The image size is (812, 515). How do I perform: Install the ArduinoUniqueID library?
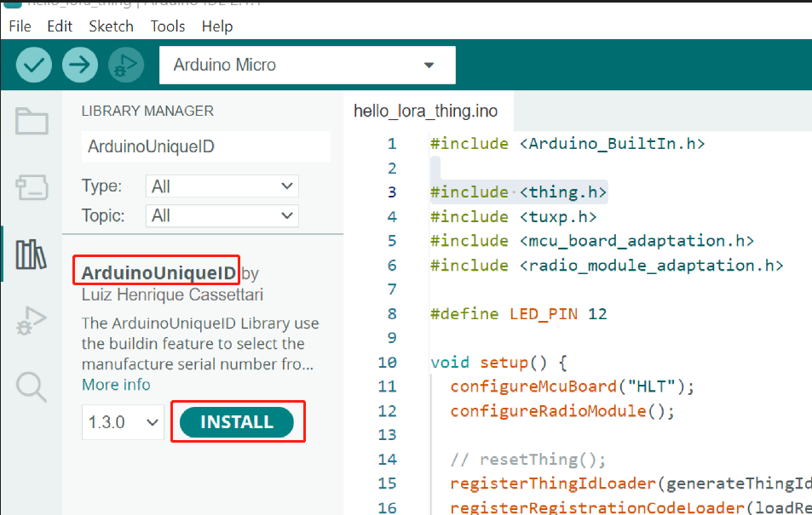pos(237,422)
